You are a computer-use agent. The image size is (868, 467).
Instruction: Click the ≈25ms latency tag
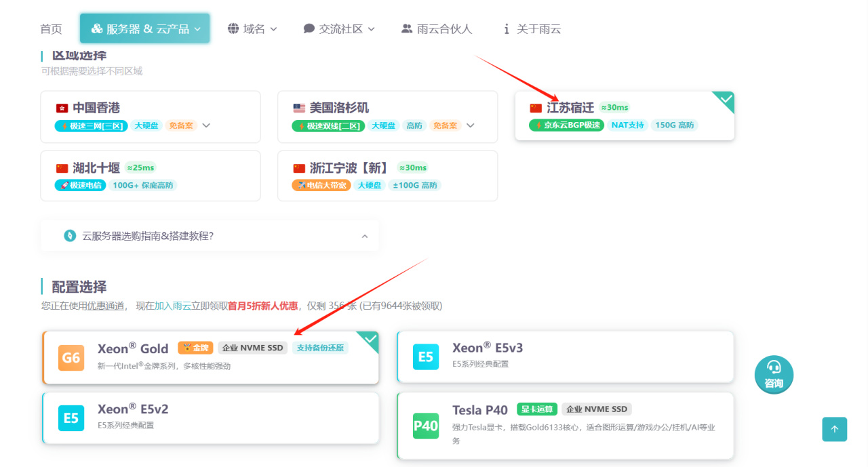point(140,167)
